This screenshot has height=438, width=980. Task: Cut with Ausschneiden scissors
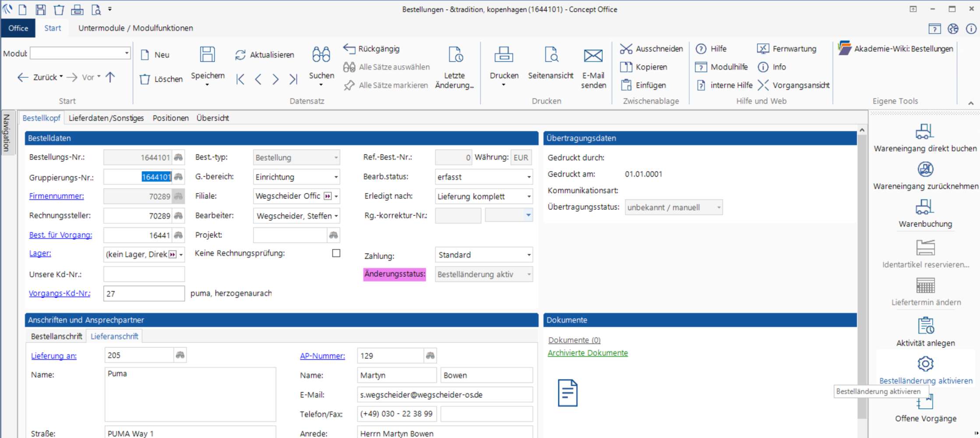(x=651, y=49)
